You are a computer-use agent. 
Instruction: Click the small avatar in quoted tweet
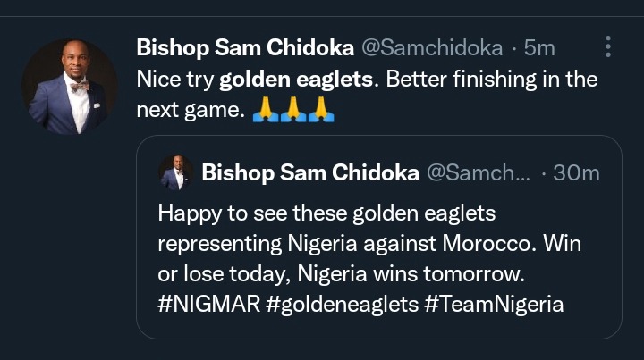[x=175, y=172]
